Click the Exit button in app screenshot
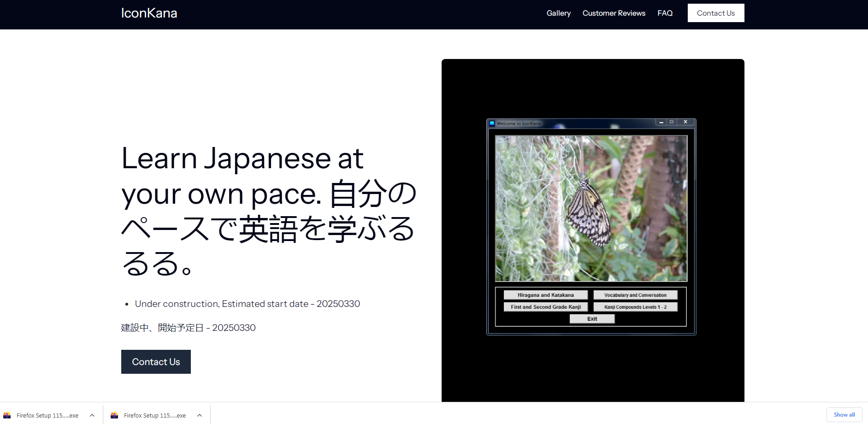The width and height of the screenshot is (868, 424). (x=592, y=319)
